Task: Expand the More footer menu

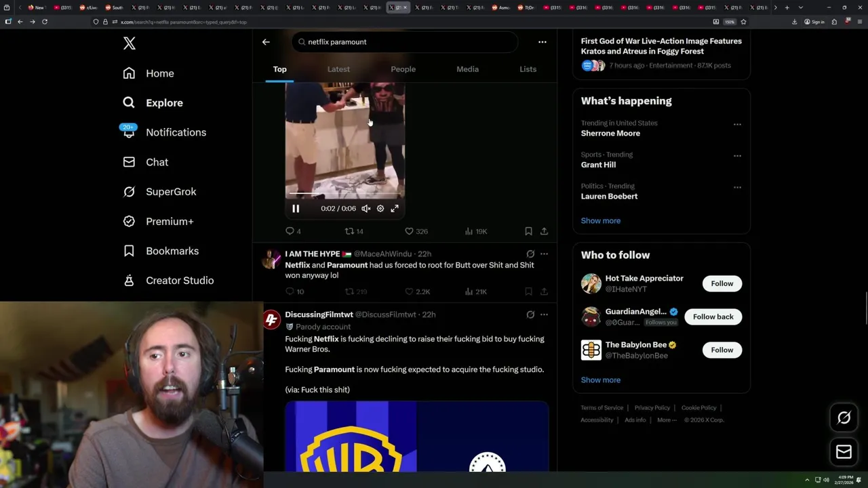Action: (x=667, y=420)
